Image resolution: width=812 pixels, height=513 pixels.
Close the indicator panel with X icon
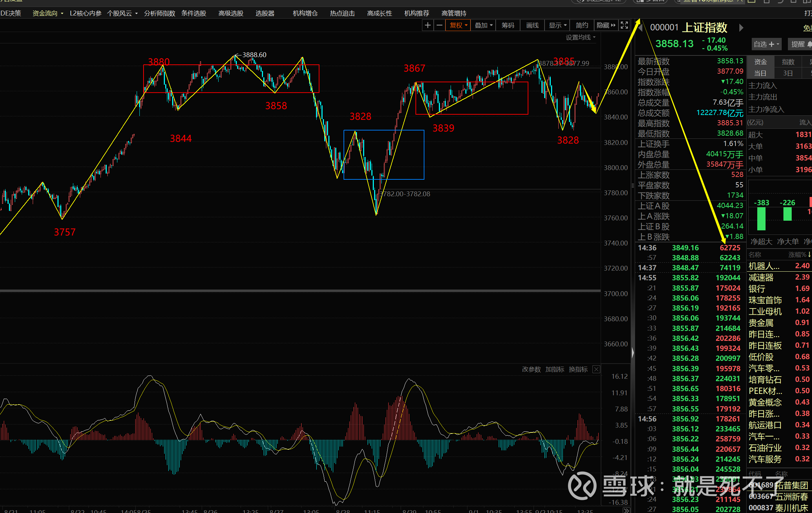[x=596, y=369]
